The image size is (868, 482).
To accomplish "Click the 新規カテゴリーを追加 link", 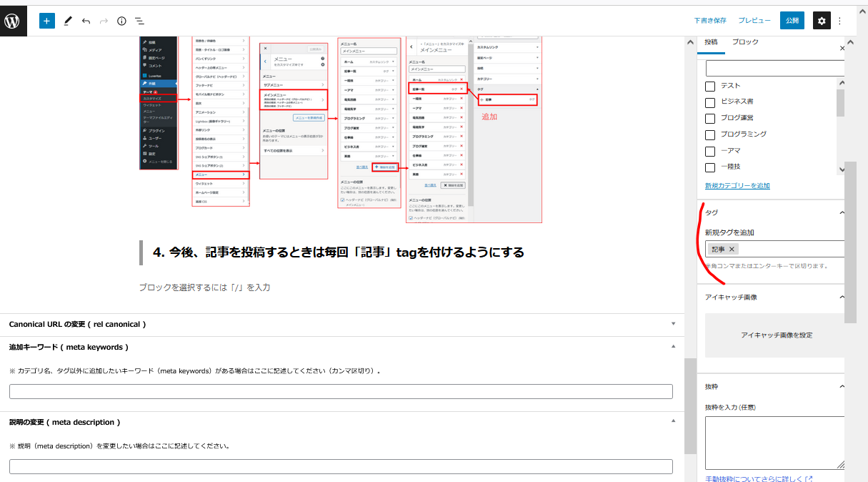I will (737, 186).
